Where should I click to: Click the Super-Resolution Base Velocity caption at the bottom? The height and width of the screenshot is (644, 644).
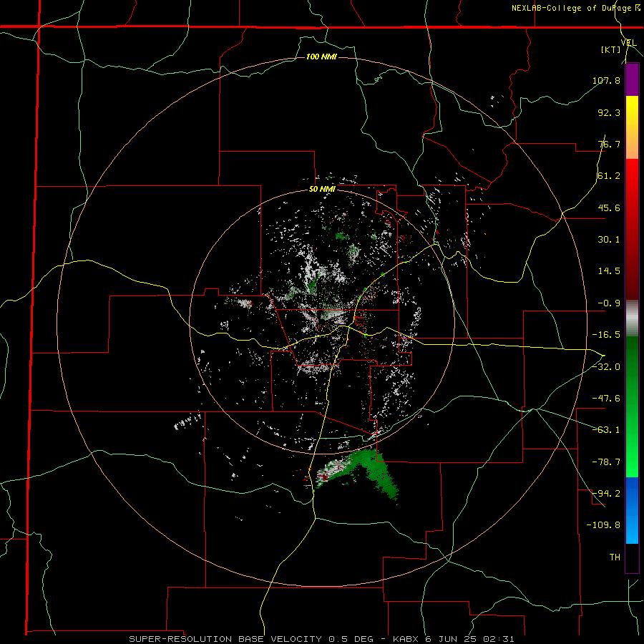pos(321,639)
